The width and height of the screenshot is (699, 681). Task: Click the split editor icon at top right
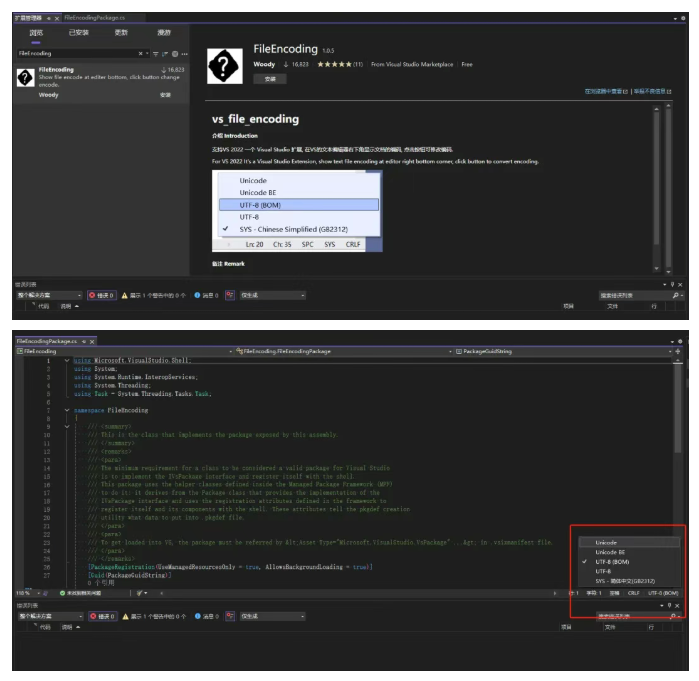[678, 352]
